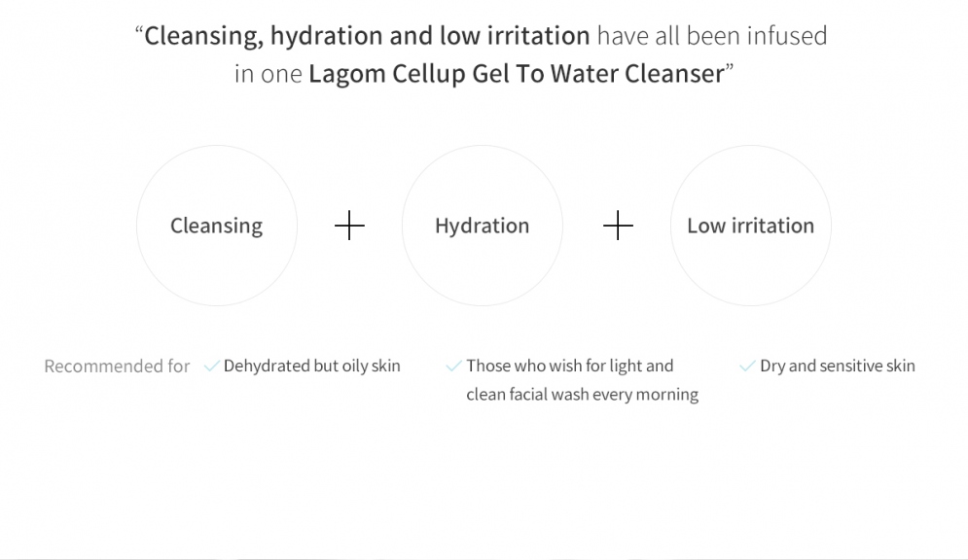Image resolution: width=968 pixels, height=560 pixels.
Task: Click the Cleansing circle
Action: 217,226
